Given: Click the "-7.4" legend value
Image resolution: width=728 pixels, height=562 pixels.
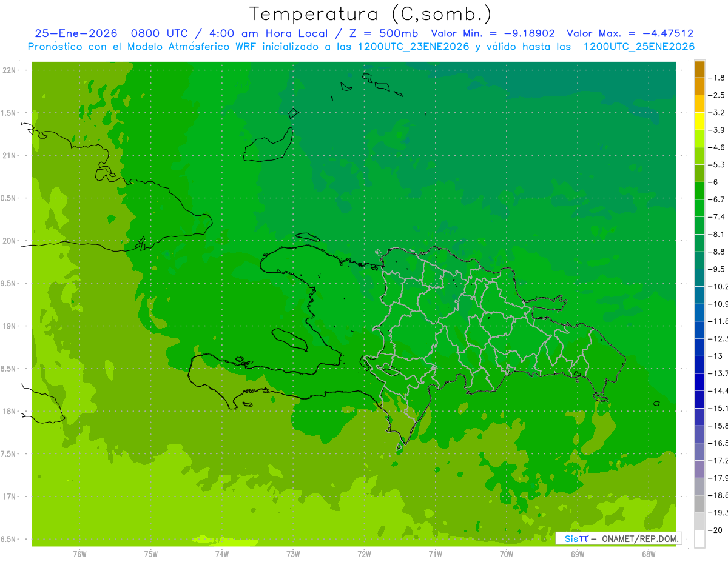Looking at the screenshot, I should [716, 217].
